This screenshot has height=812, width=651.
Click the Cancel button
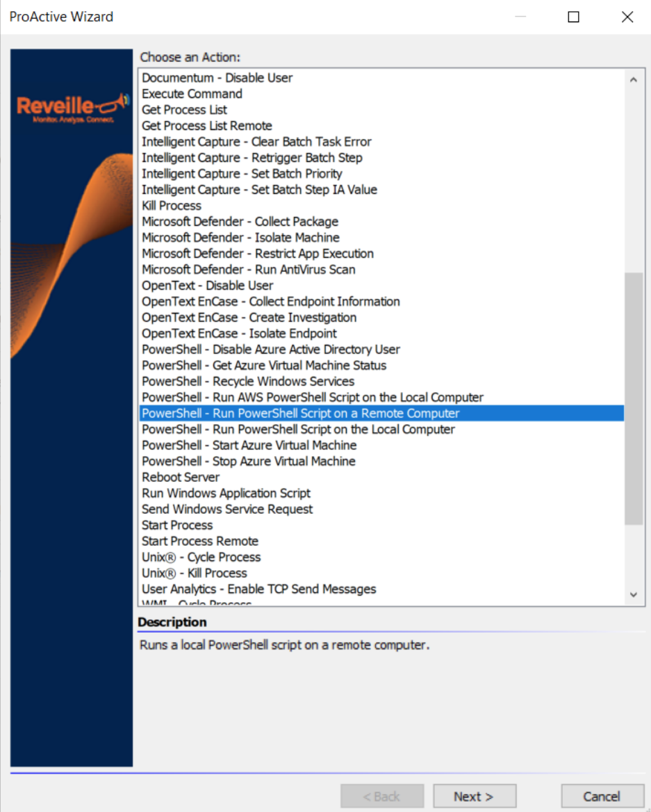pos(602,797)
